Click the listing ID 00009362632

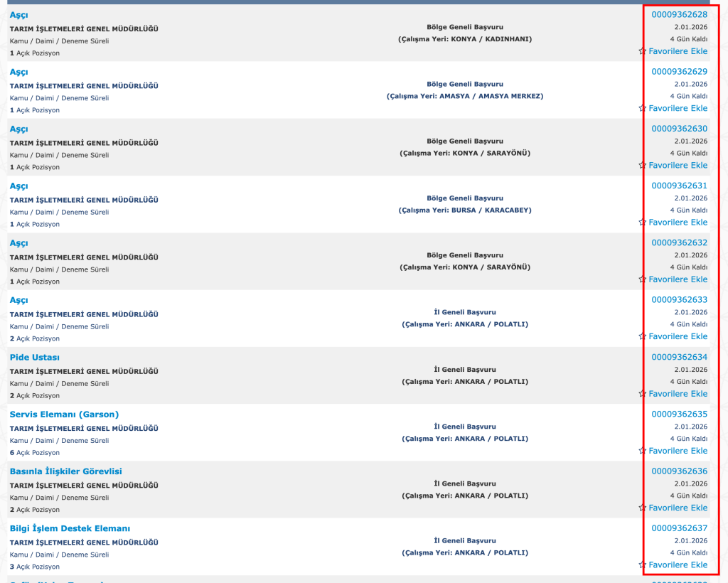point(679,242)
